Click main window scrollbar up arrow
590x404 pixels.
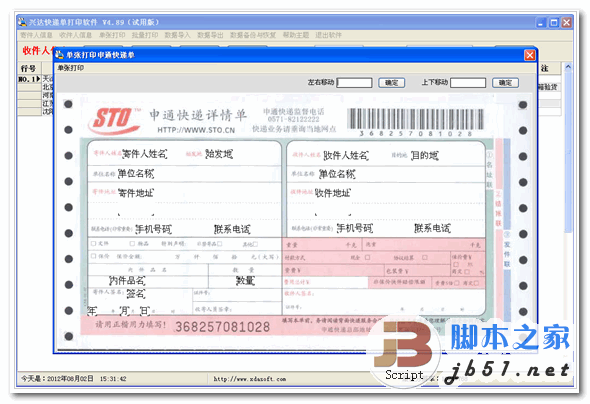pyautogui.click(x=568, y=67)
